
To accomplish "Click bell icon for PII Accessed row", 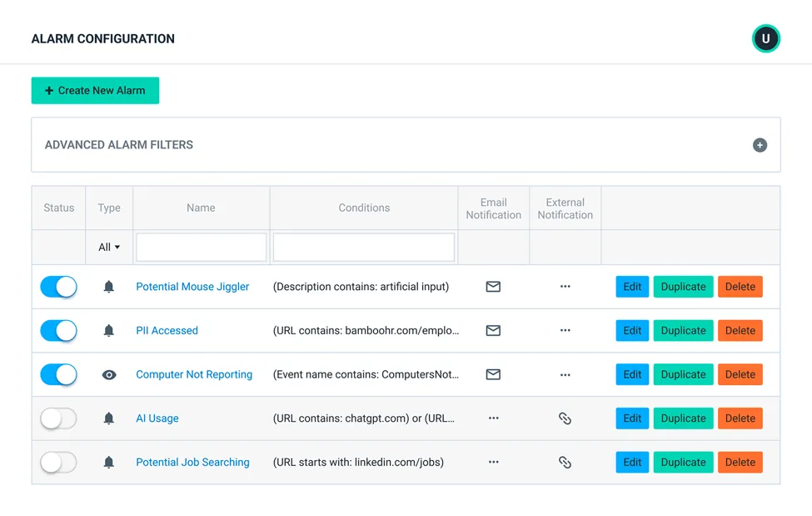I will (109, 330).
